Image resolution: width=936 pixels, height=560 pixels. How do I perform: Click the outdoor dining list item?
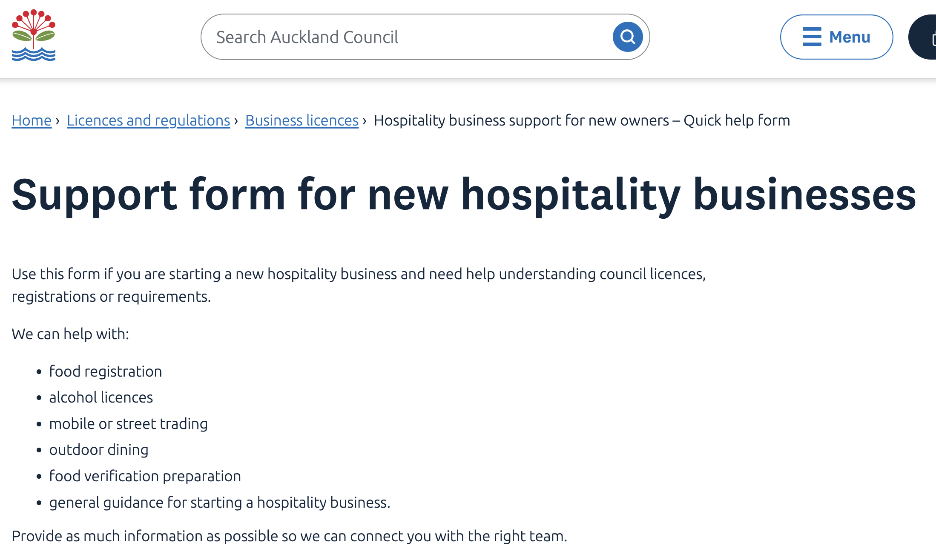point(99,450)
